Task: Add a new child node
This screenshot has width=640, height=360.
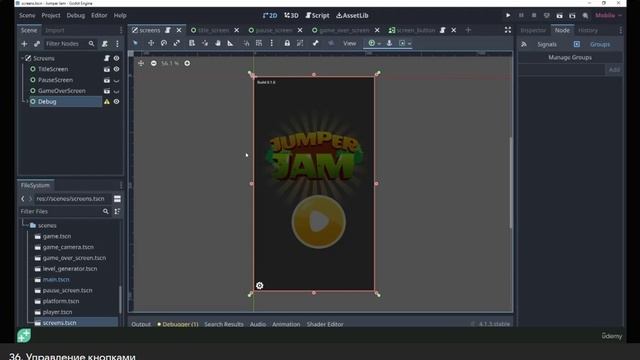Action: (x=24, y=44)
